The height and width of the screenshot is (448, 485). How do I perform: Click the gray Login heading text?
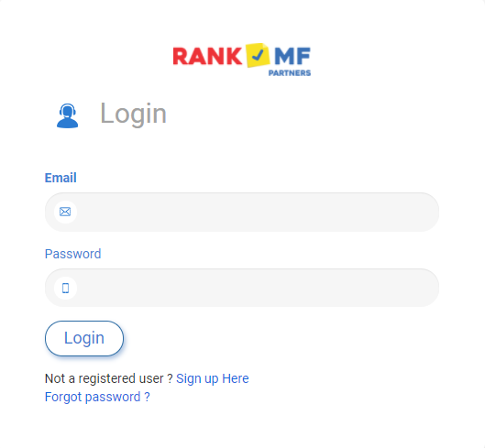(x=133, y=115)
